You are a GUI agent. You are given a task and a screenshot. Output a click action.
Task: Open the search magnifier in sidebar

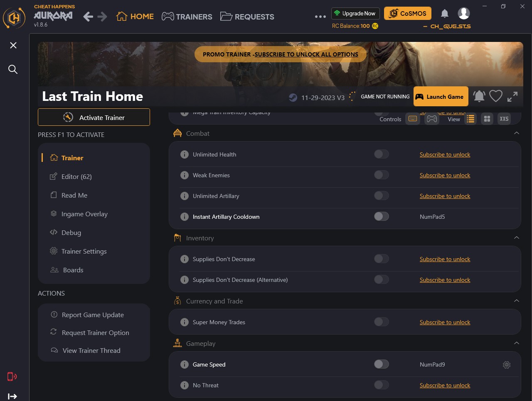(x=13, y=69)
